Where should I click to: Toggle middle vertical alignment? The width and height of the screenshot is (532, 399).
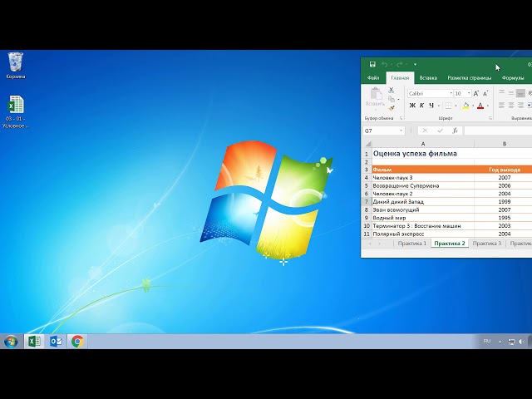(x=511, y=93)
